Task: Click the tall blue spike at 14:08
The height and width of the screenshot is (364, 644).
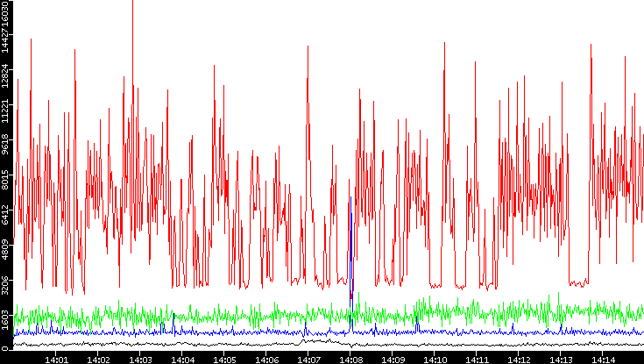Action: 350,263
